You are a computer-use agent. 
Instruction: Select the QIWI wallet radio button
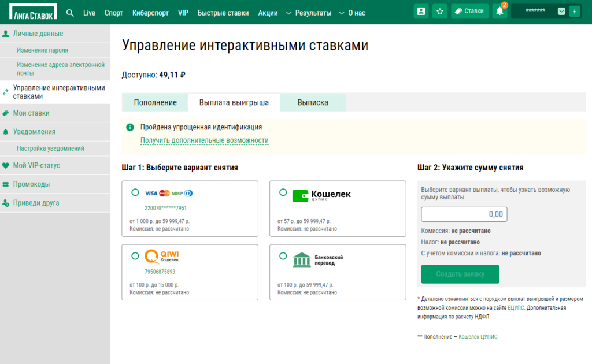tap(135, 256)
